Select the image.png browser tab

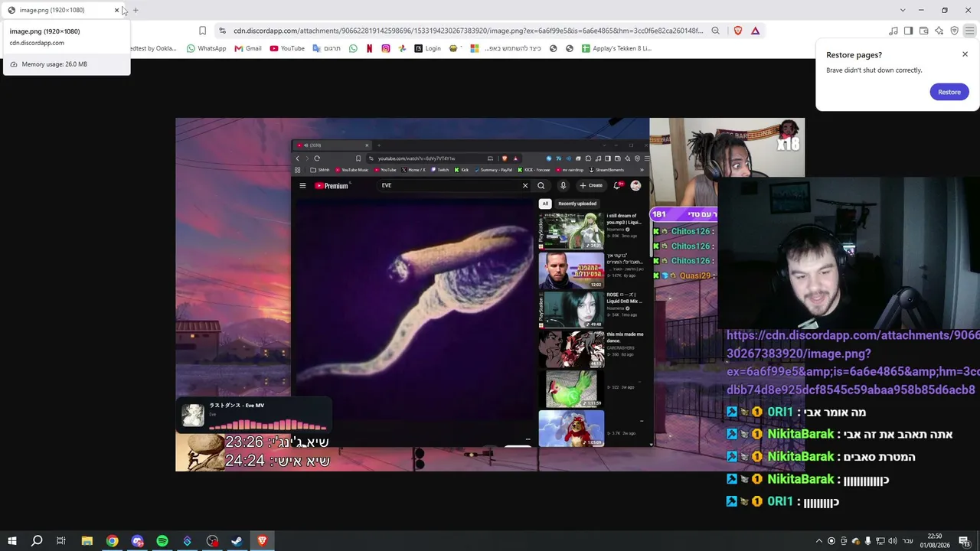tap(63, 10)
